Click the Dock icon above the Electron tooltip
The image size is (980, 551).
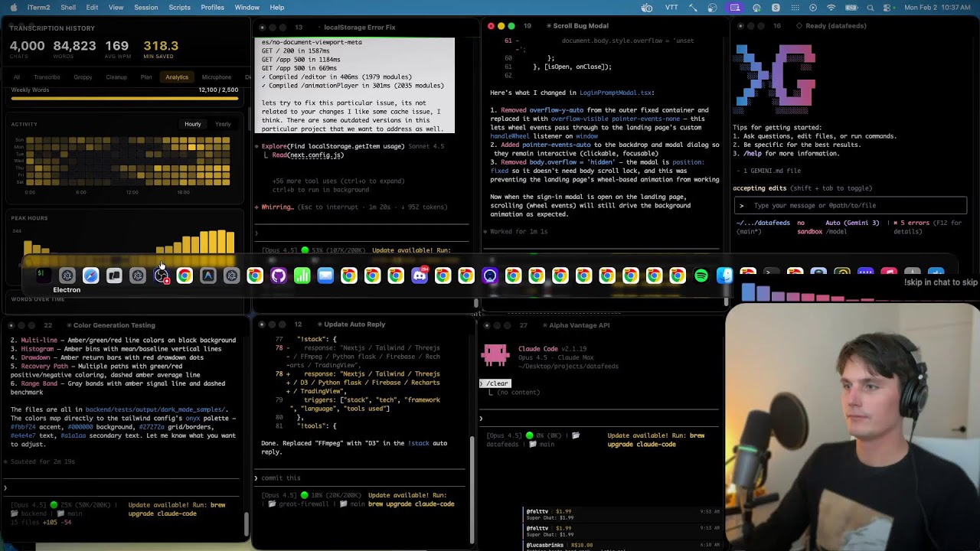point(67,275)
